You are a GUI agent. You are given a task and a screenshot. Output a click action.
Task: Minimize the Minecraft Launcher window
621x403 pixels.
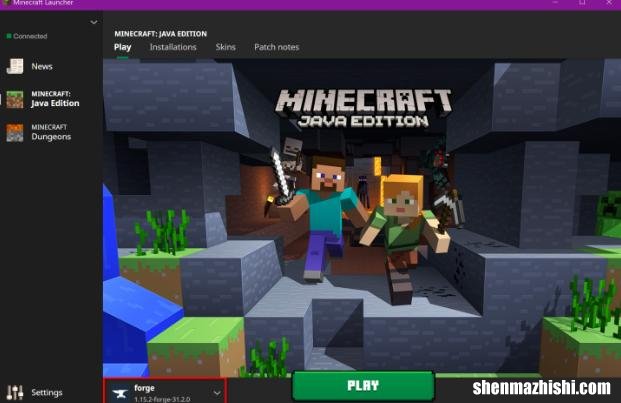pyautogui.click(x=555, y=3)
